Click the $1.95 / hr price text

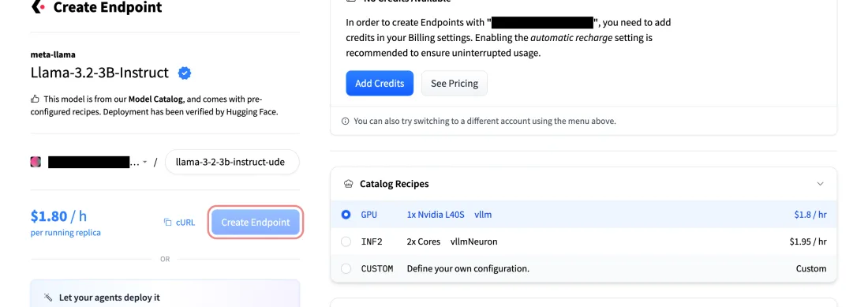[808, 241]
